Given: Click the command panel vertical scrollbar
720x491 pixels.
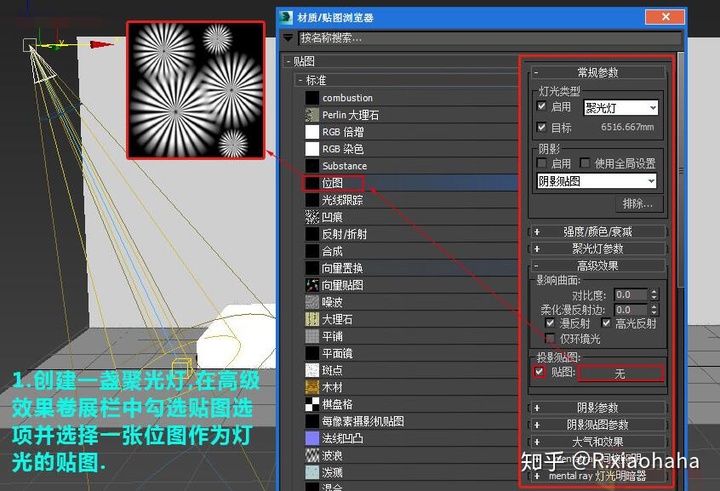Looking at the screenshot, I should 681,170.
